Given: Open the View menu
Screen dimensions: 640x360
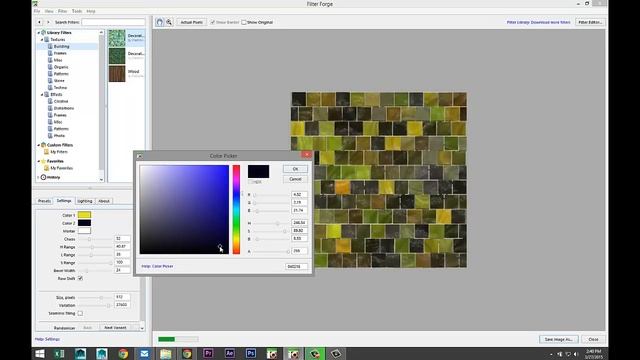Looking at the screenshot, I should click(x=49, y=11).
